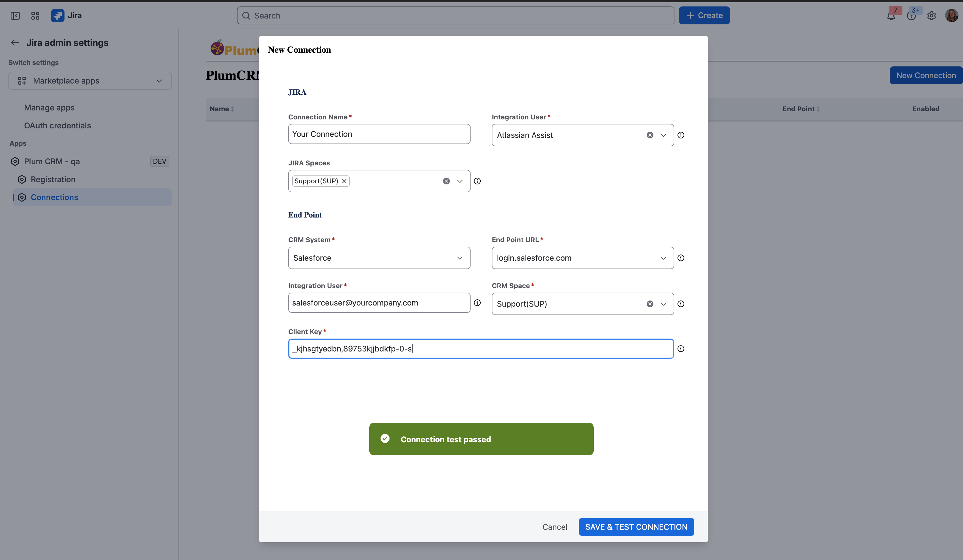Expand the Marketplace apps dropdown
The image size is (963, 560).
coord(90,81)
